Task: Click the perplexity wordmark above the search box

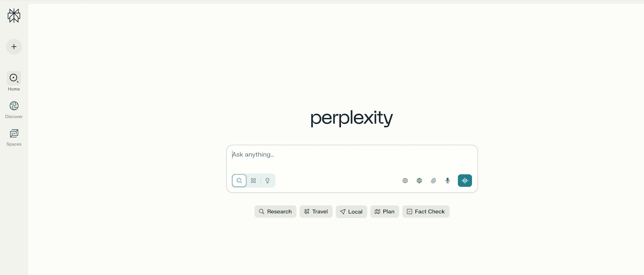Action: (x=351, y=118)
